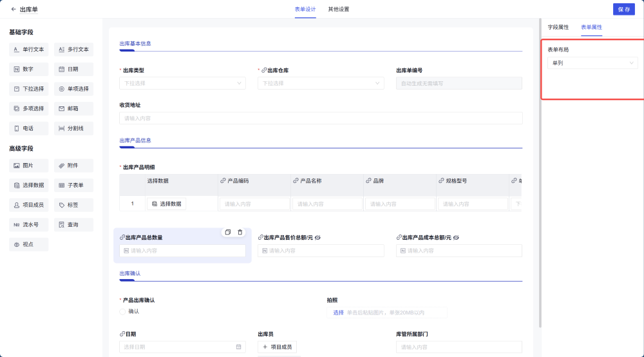644x357 pixels.
Task: Toggle hidden eye icon on 出库产品成本总额
Action: [x=456, y=237]
